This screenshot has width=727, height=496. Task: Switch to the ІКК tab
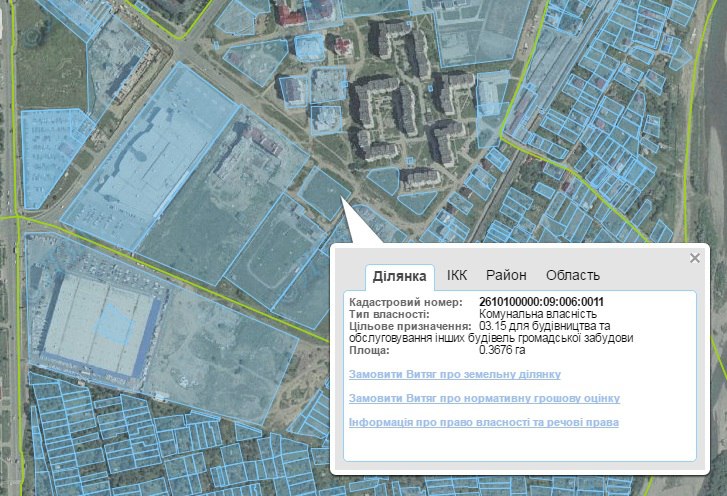pos(457,275)
